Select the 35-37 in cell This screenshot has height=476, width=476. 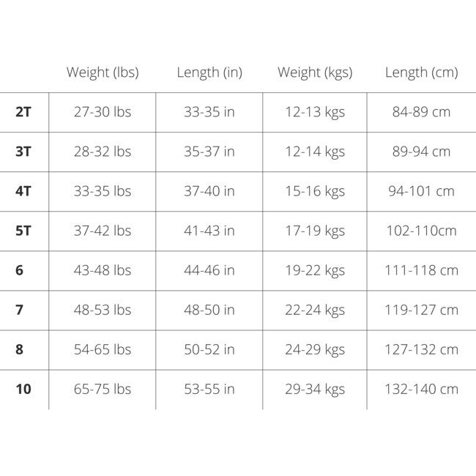click(209, 152)
